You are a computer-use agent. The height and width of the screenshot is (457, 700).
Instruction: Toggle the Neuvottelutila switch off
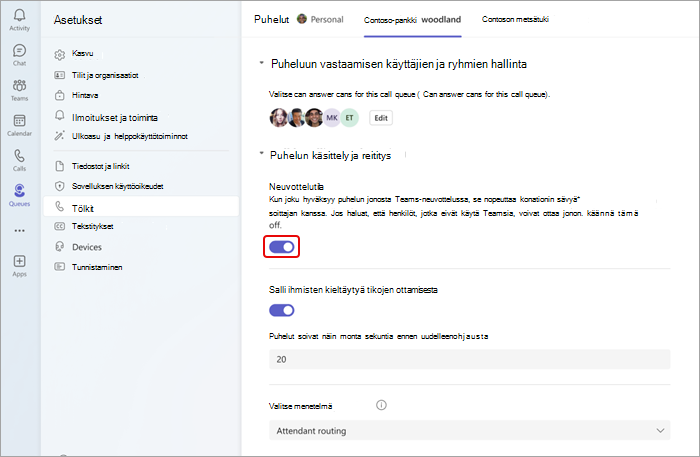point(282,247)
